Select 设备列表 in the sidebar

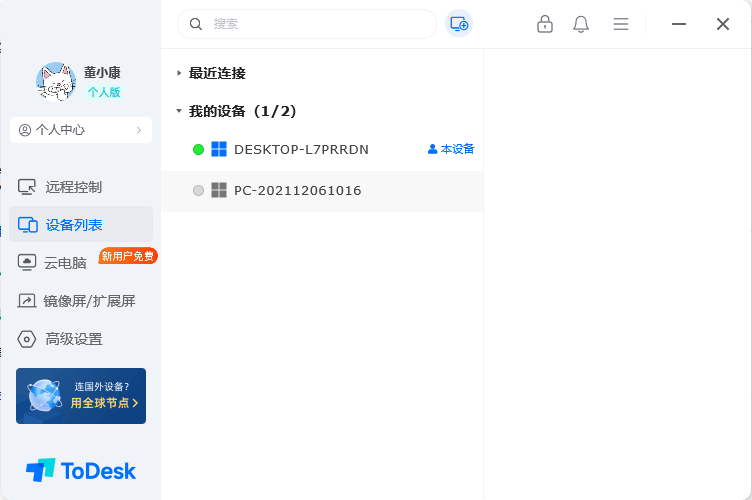(x=73, y=225)
